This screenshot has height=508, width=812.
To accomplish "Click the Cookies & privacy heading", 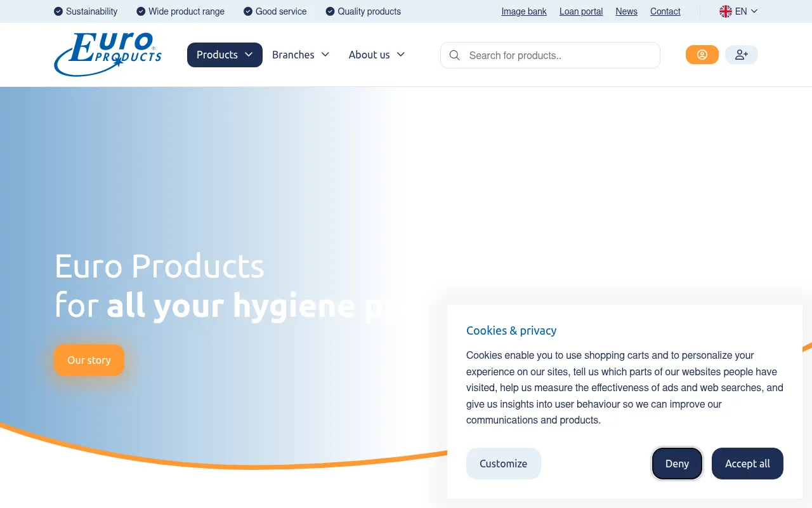I will point(511,330).
